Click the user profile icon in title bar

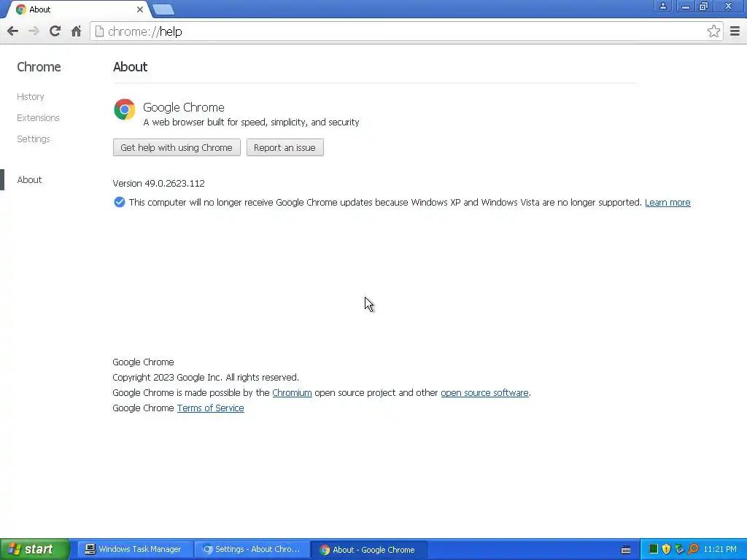click(662, 6)
